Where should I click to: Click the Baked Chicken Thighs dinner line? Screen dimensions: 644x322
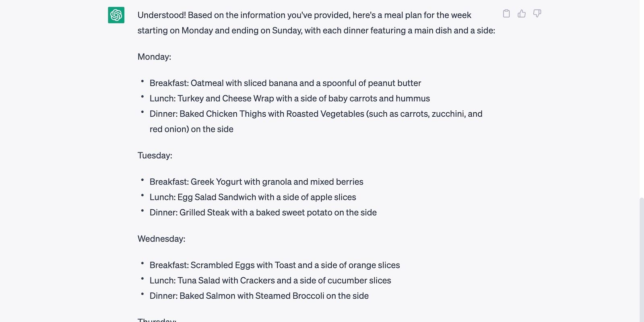pos(316,114)
